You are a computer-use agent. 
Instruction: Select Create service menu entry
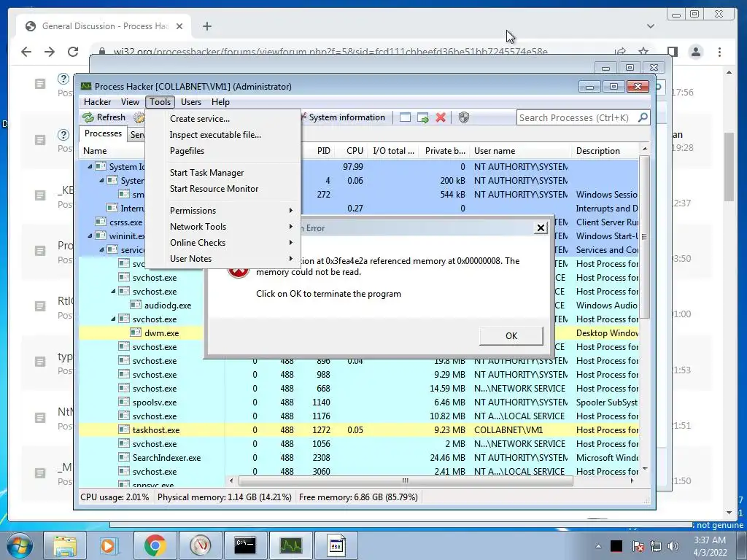[222, 119]
